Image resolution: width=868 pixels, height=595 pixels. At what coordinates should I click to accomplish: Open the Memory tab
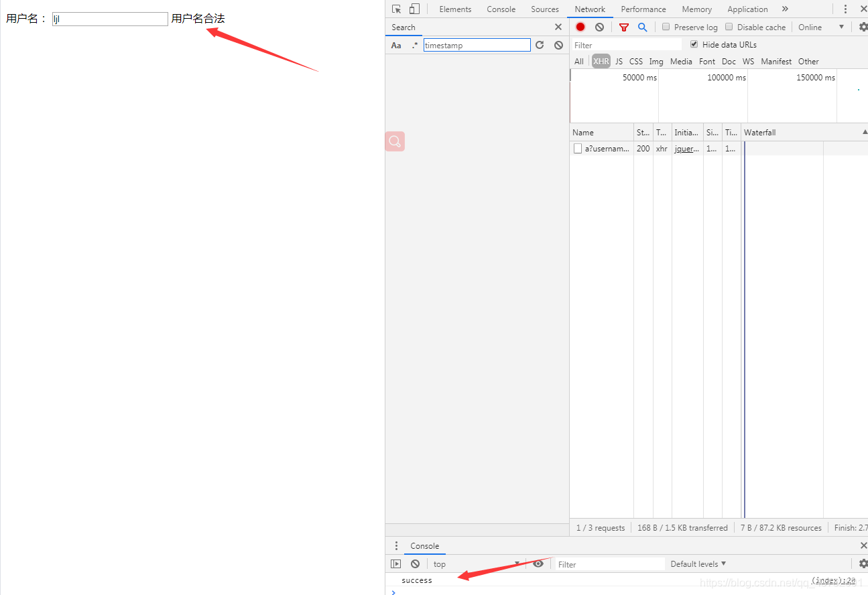[x=697, y=9]
